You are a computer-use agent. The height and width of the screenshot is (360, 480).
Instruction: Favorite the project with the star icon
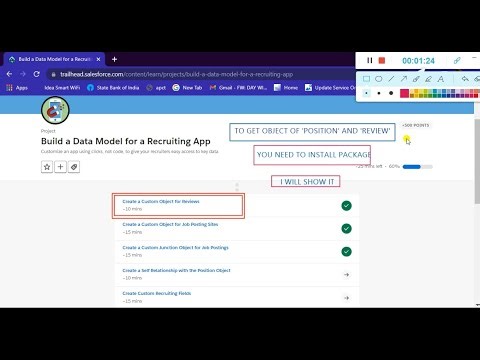pyautogui.click(x=47, y=167)
